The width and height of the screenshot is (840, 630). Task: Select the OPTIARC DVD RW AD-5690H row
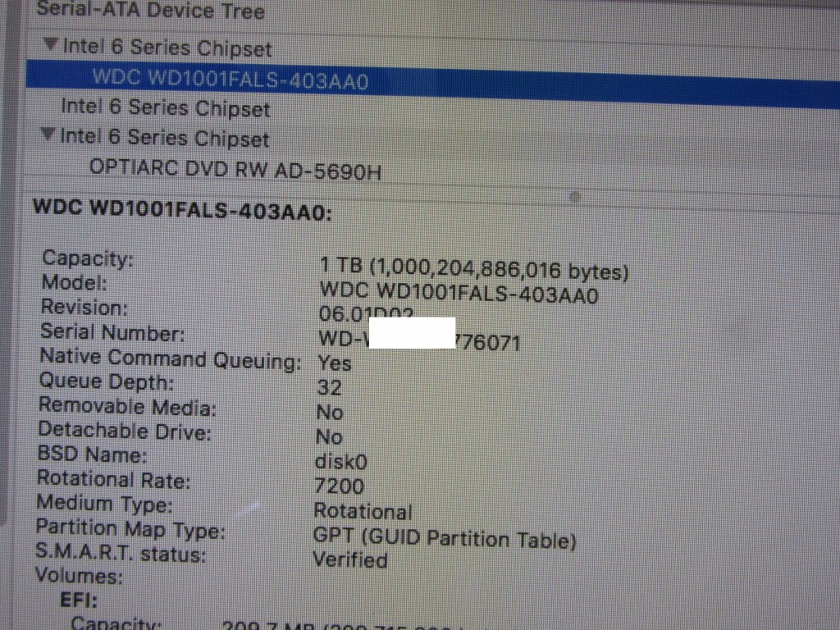tap(235, 170)
